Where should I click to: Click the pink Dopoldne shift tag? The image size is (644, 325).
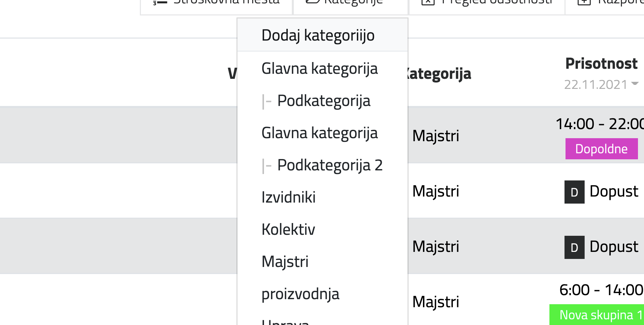pyautogui.click(x=601, y=149)
